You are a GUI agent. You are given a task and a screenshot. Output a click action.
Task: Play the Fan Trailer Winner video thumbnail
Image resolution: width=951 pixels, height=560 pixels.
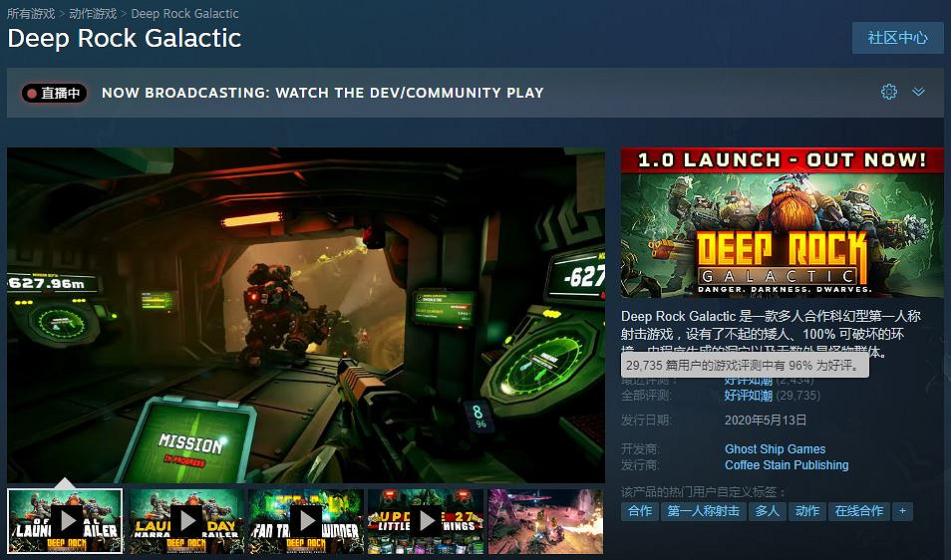pyautogui.click(x=305, y=520)
